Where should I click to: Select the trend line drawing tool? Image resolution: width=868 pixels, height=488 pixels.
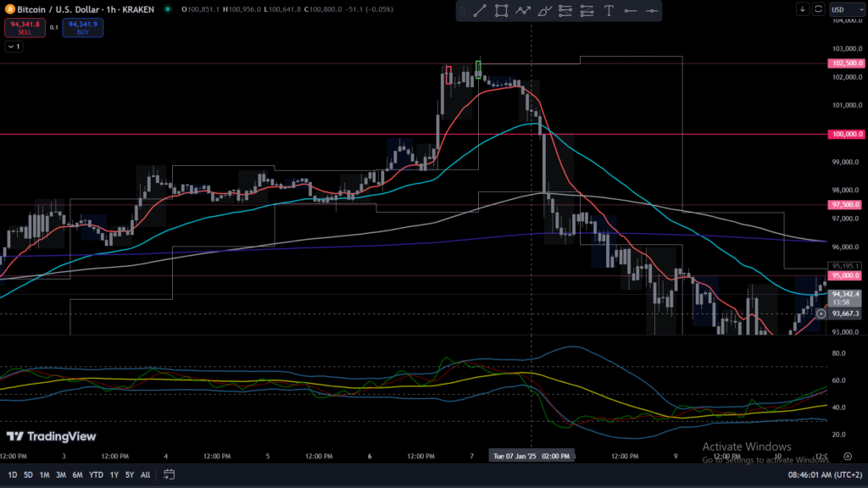click(x=479, y=11)
